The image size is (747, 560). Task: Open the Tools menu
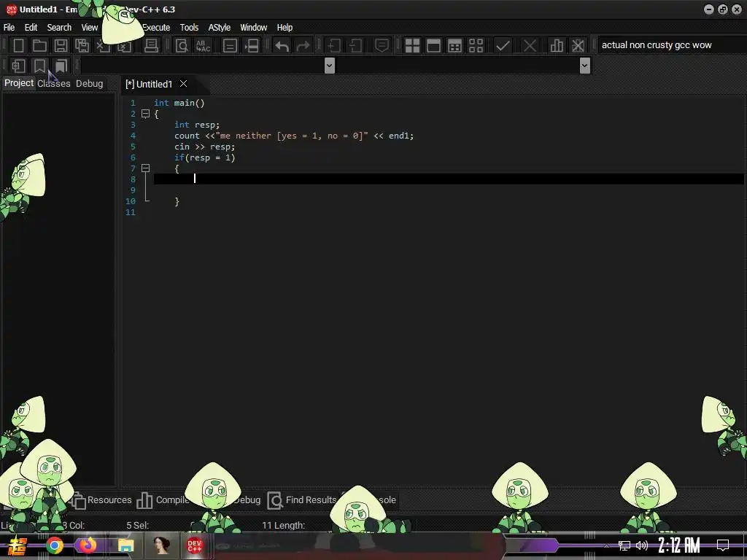[189, 28]
